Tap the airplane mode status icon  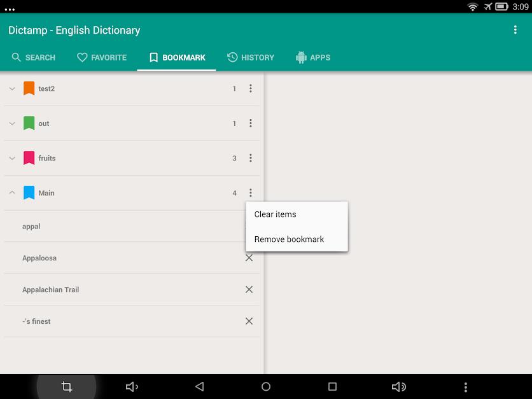488,6
